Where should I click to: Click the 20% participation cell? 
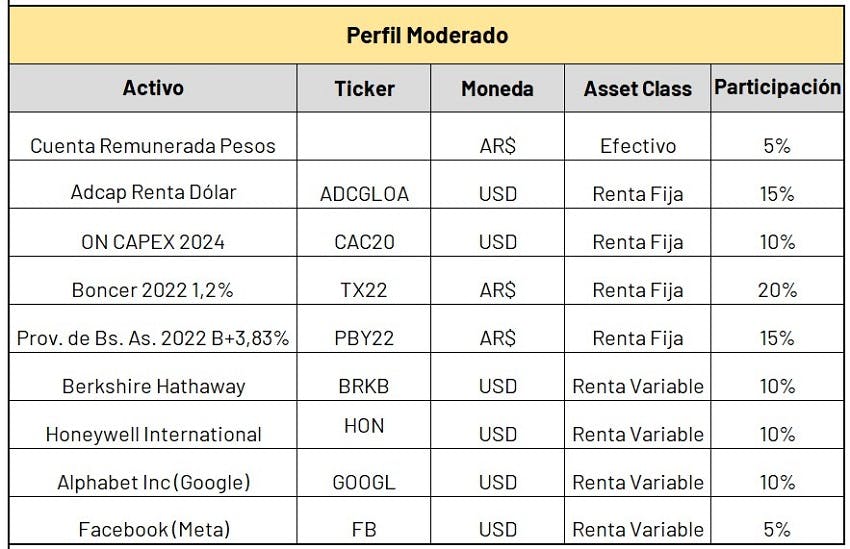click(777, 281)
